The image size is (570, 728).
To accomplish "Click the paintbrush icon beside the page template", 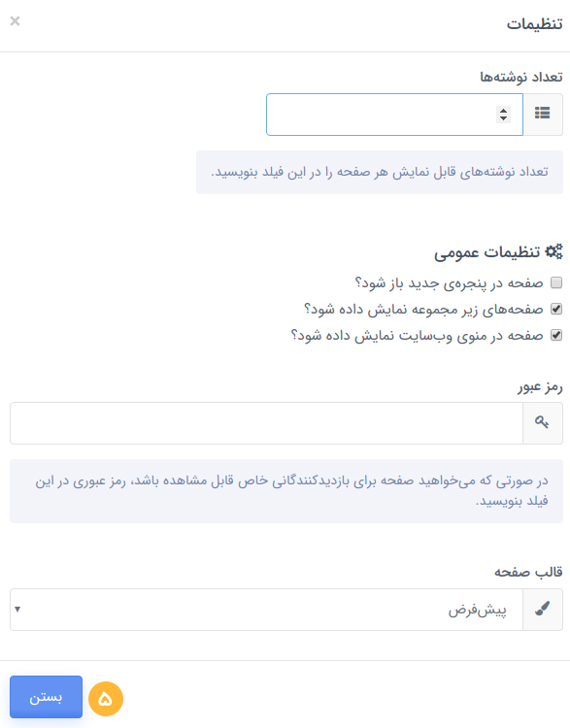I will [x=542, y=609].
